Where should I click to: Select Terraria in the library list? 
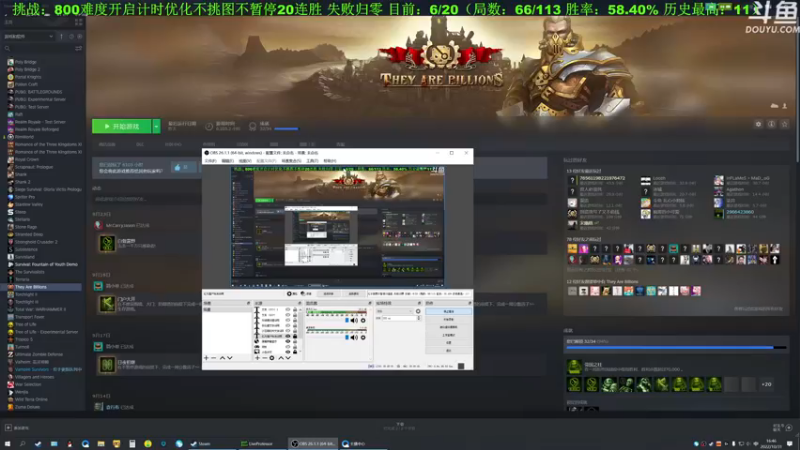coord(22,280)
